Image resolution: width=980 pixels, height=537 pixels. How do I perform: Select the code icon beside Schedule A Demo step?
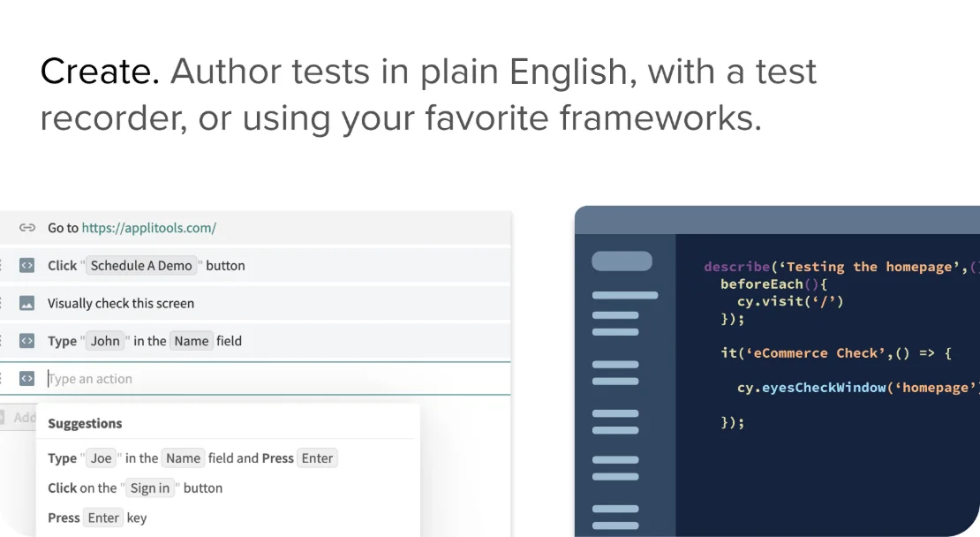coord(27,265)
